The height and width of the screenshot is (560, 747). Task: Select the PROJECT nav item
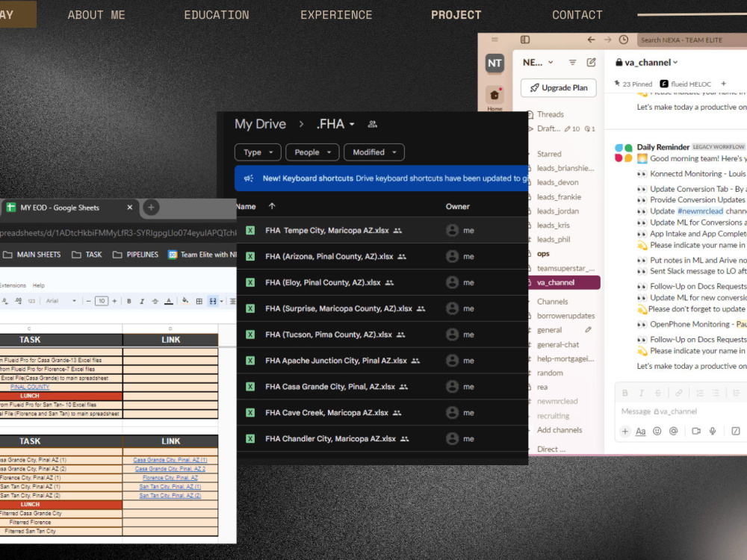point(456,15)
